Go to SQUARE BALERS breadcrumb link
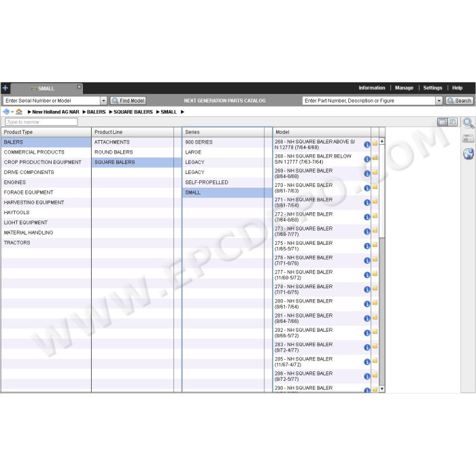476x476 pixels. coord(133,112)
